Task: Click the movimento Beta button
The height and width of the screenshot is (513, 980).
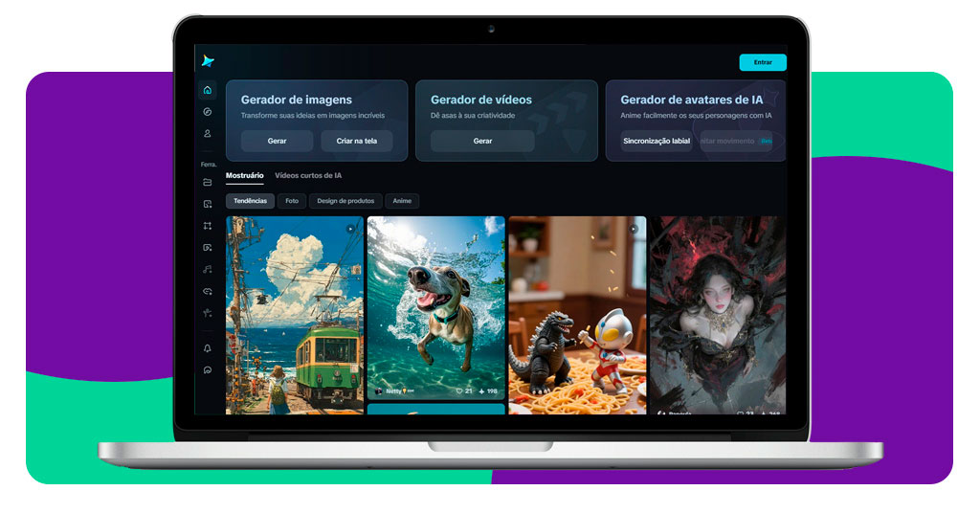Action: tap(736, 141)
